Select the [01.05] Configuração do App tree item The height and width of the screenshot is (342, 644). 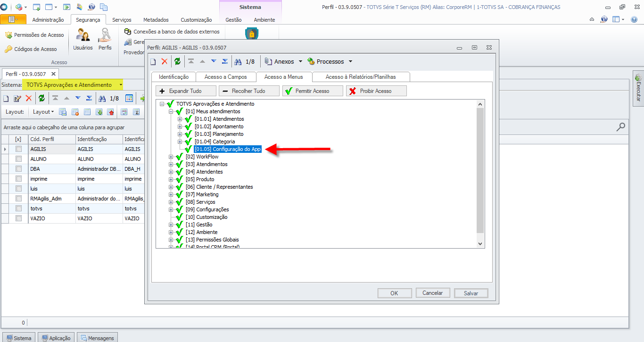pos(227,149)
